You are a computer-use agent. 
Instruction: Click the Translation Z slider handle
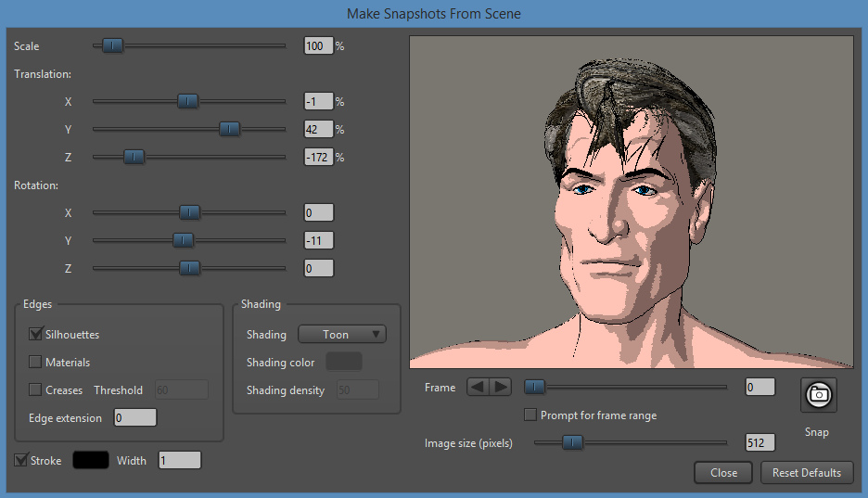click(134, 157)
